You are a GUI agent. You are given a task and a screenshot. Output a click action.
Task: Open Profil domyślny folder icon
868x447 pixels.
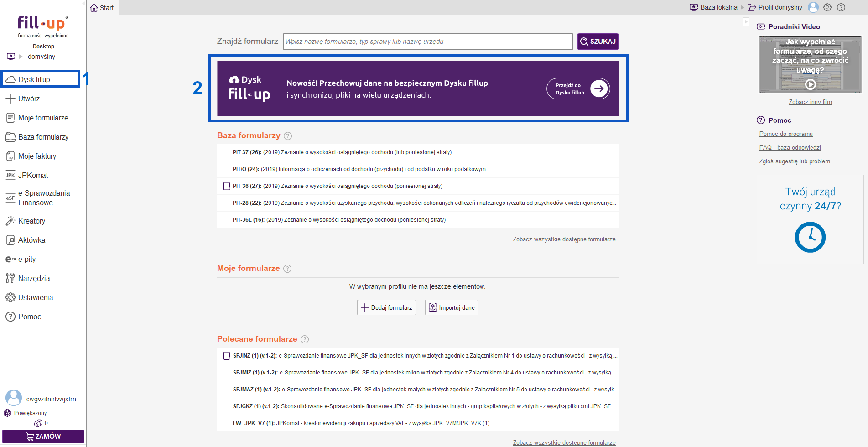click(x=752, y=7)
